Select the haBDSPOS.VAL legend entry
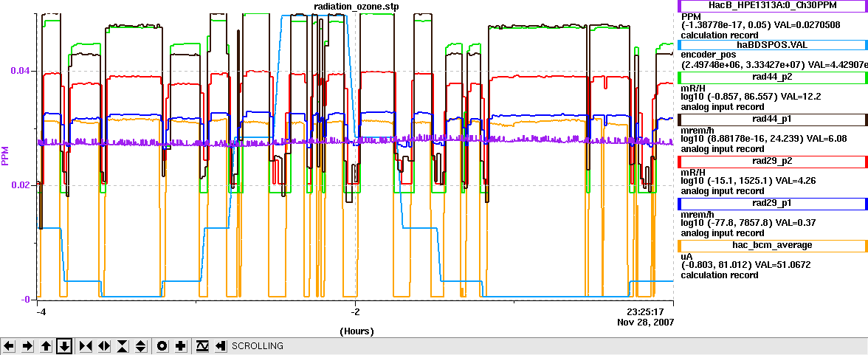This screenshot has height=355, width=868. [x=773, y=46]
